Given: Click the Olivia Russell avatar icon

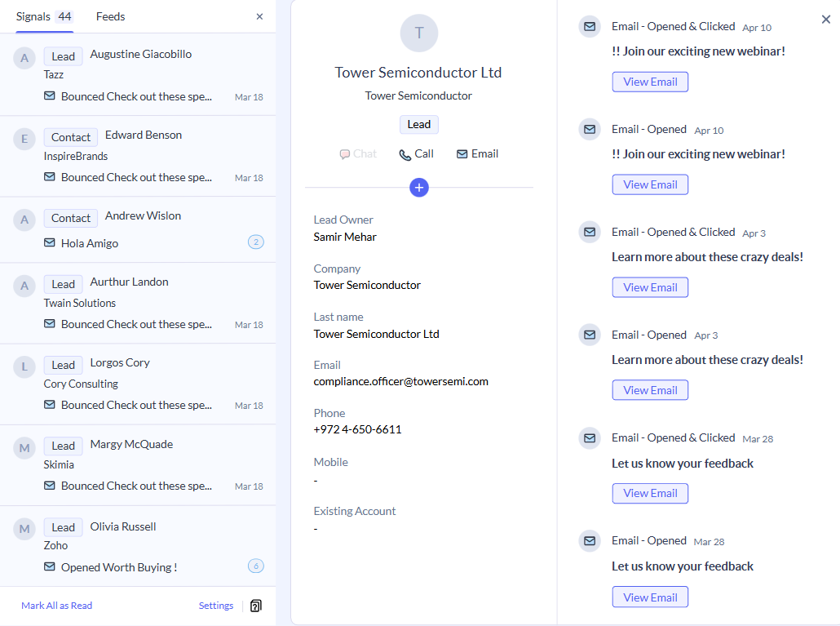Looking at the screenshot, I should (x=24, y=529).
